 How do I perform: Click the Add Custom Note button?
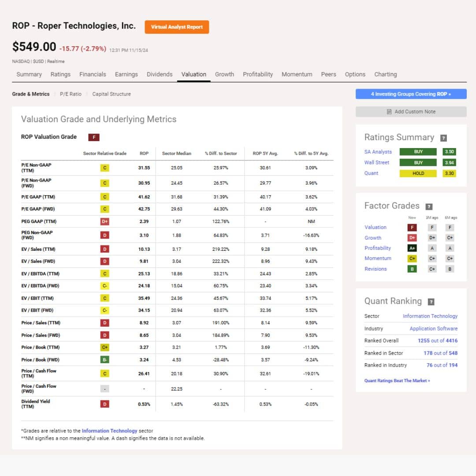(411, 112)
